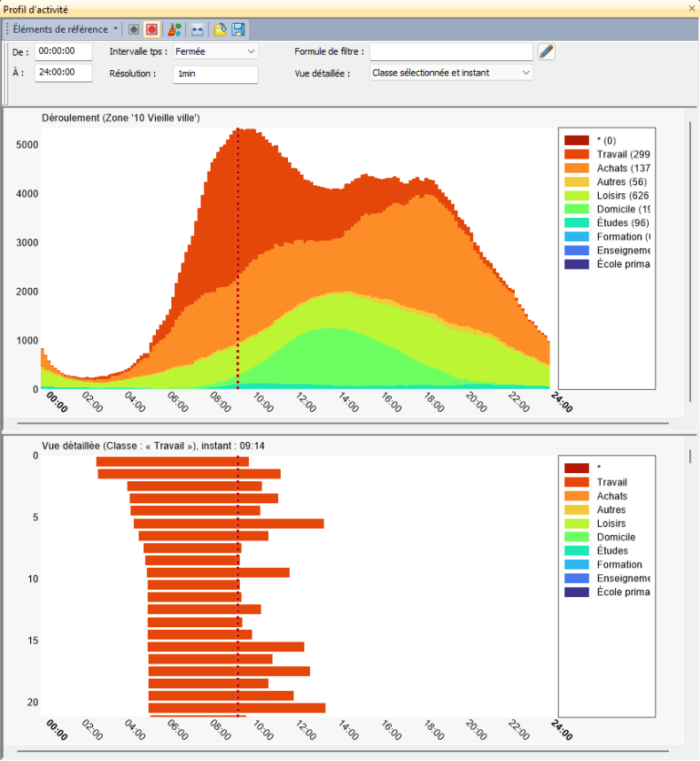
Task: Click the gray square selection icon in toolbar
Action: point(134,29)
